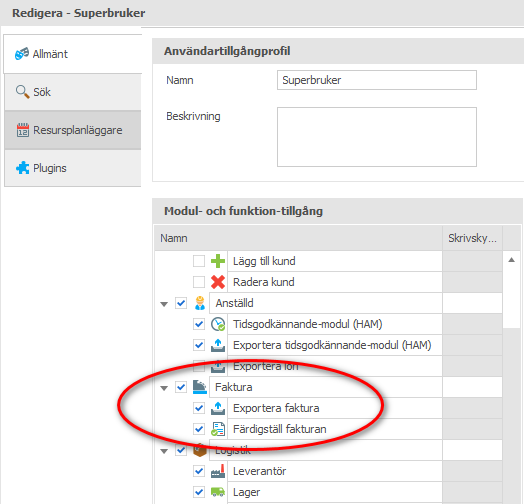The height and width of the screenshot is (504, 524).
Task: Click the Lager truck icon
Action: coord(218,492)
